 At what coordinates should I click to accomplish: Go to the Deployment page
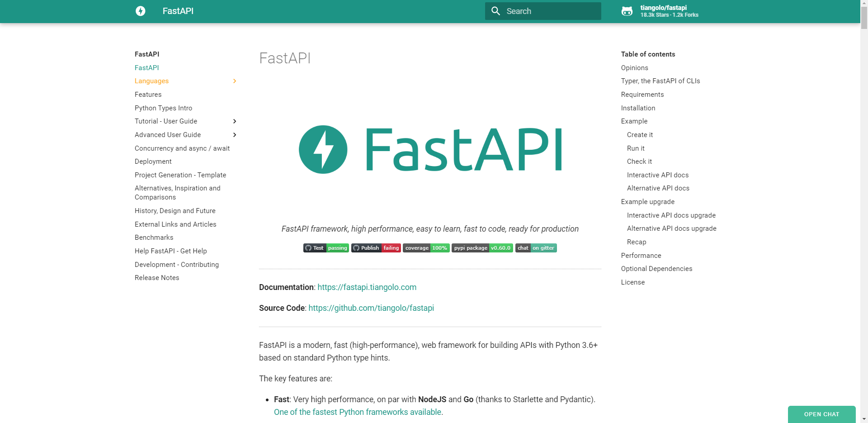[x=153, y=162]
